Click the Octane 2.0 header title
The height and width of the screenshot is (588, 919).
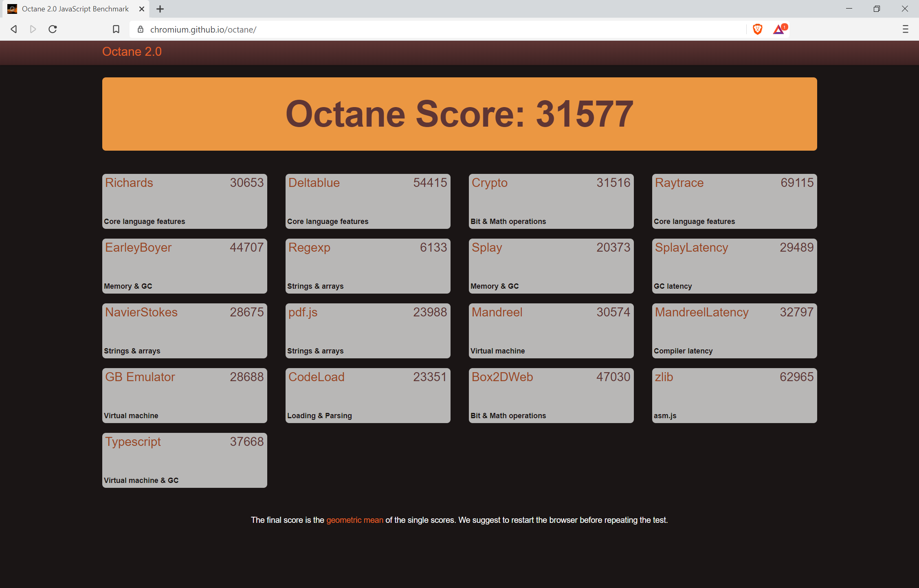pos(132,52)
